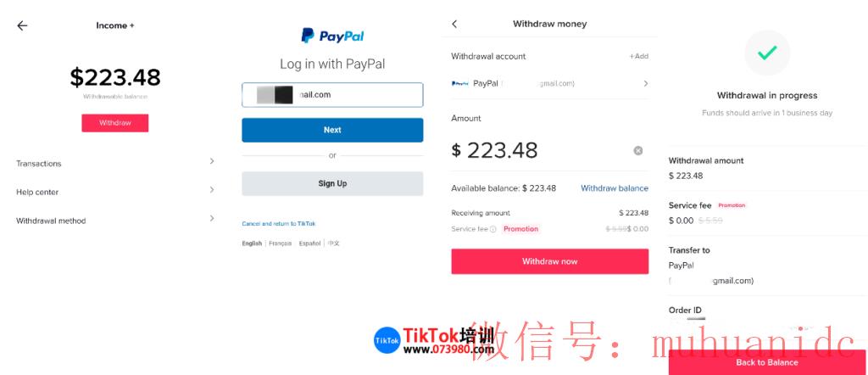
Task: Click the Withdraw balance link
Action: point(615,188)
